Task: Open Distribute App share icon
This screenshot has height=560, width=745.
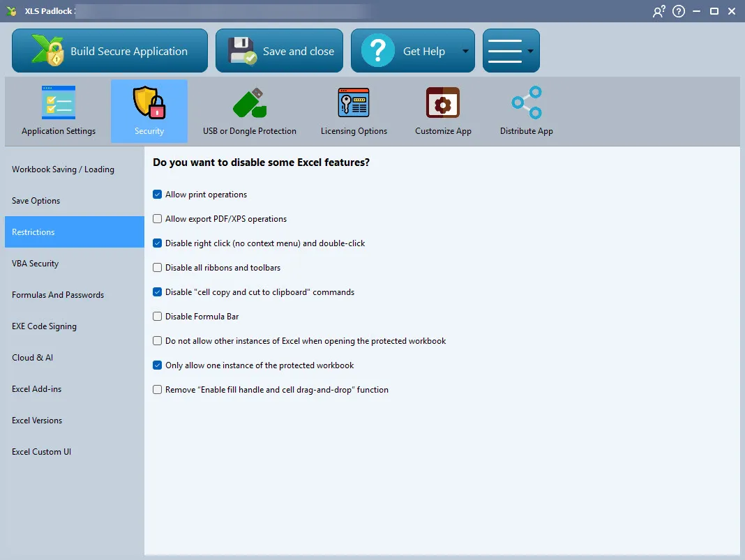Action: (x=527, y=102)
